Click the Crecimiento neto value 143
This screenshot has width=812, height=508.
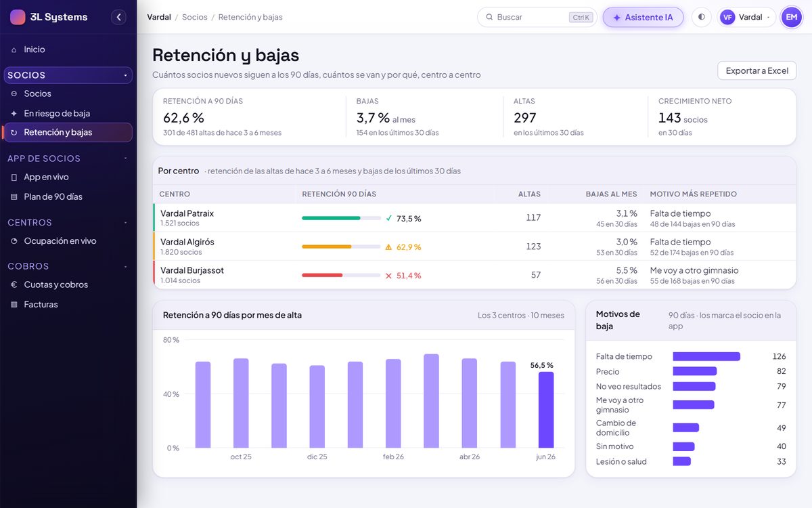[670, 118]
